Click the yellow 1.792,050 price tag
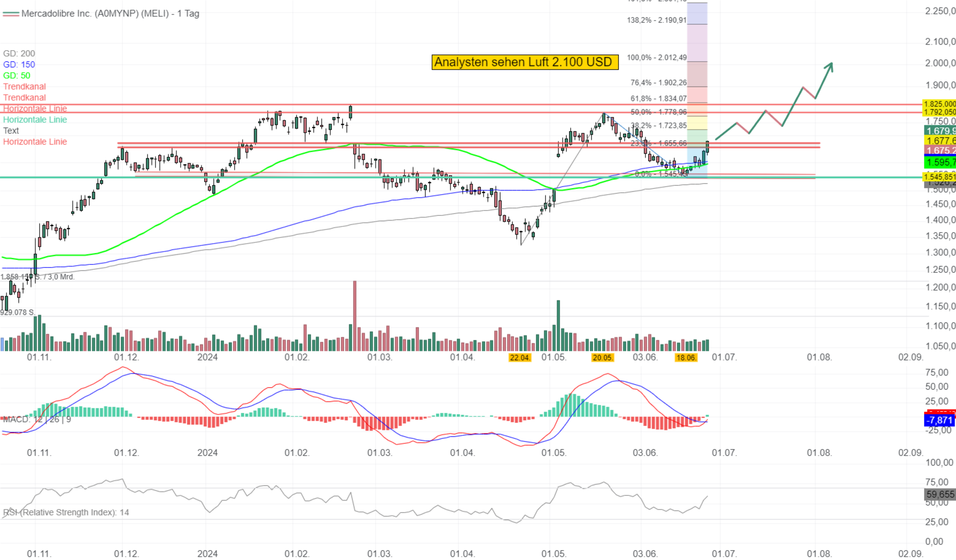Image resolution: width=956 pixels, height=560 pixels. point(939,112)
